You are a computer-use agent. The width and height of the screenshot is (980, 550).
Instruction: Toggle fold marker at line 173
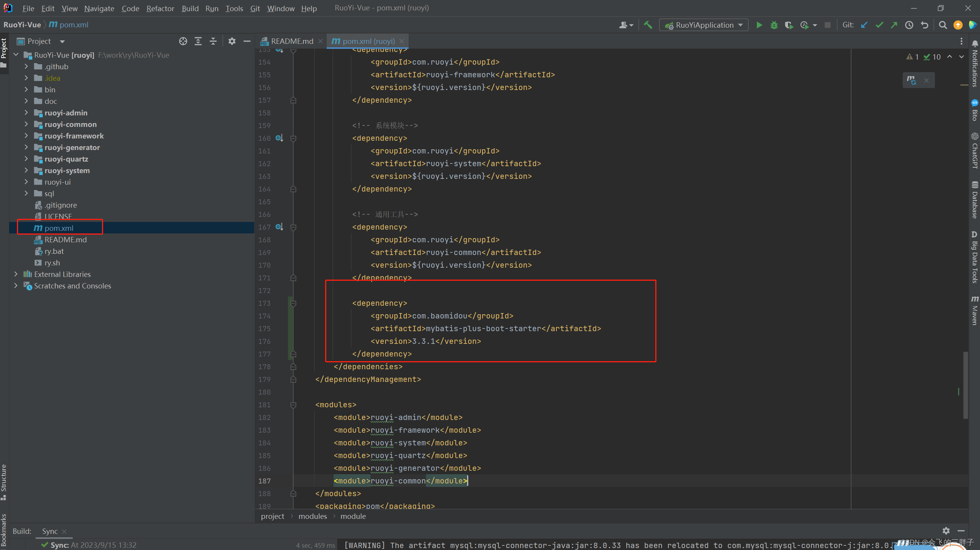pyautogui.click(x=293, y=303)
